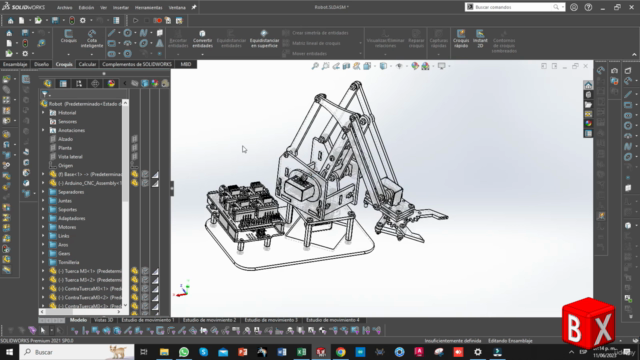
Task: Toggle visibility icon for Planta plane
Action: (x=134, y=148)
